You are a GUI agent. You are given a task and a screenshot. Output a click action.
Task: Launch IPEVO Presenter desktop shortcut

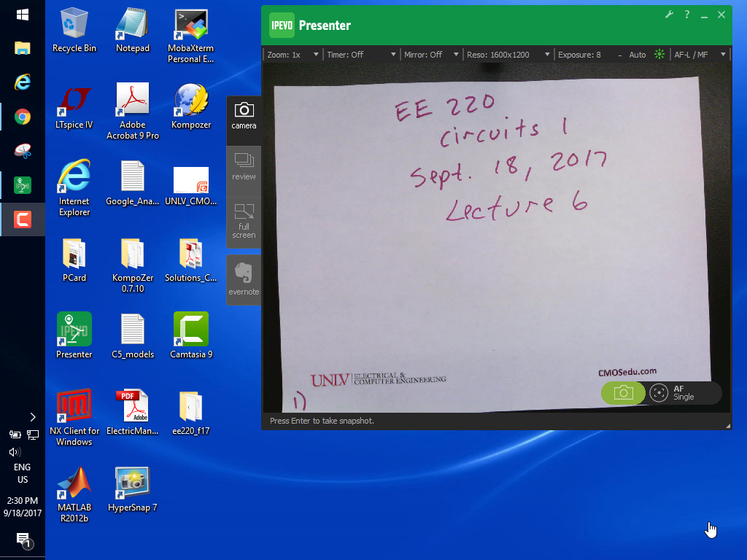click(74, 335)
